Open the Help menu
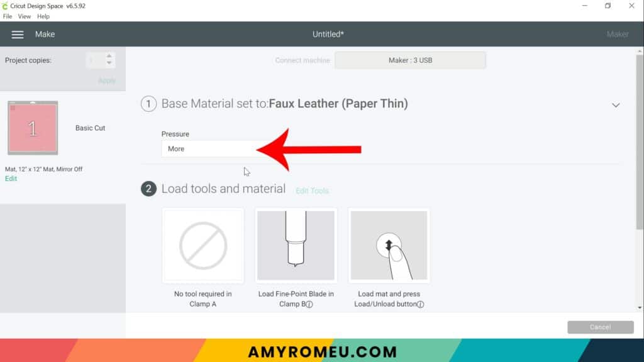This screenshot has width=644, height=362. [43, 16]
